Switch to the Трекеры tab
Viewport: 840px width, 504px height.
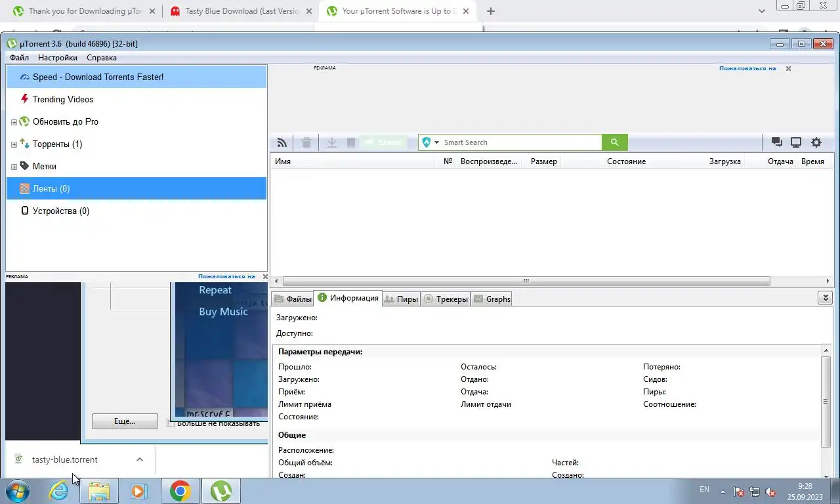tap(446, 299)
